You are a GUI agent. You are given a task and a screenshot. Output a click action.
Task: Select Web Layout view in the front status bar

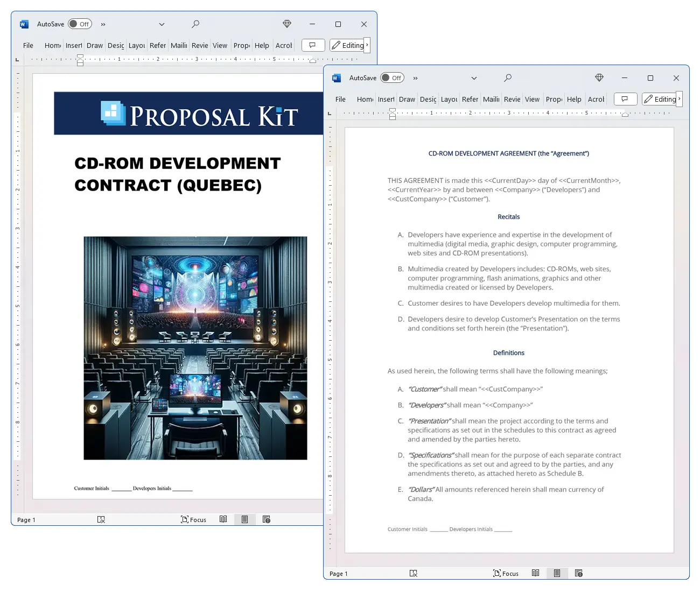tap(578, 573)
